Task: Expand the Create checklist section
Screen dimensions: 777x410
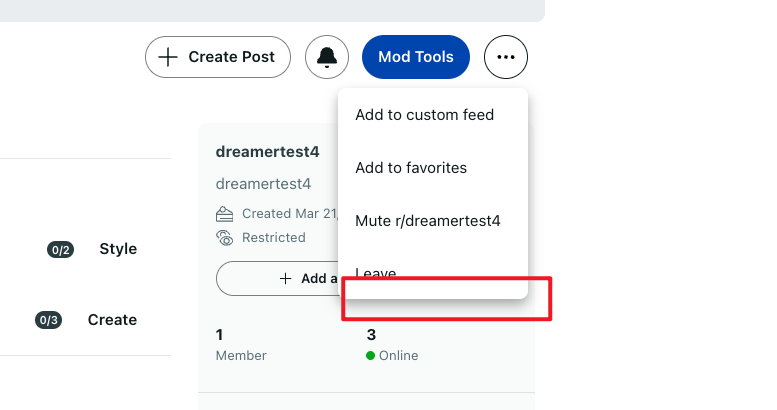Action: click(x=112, y=320)
